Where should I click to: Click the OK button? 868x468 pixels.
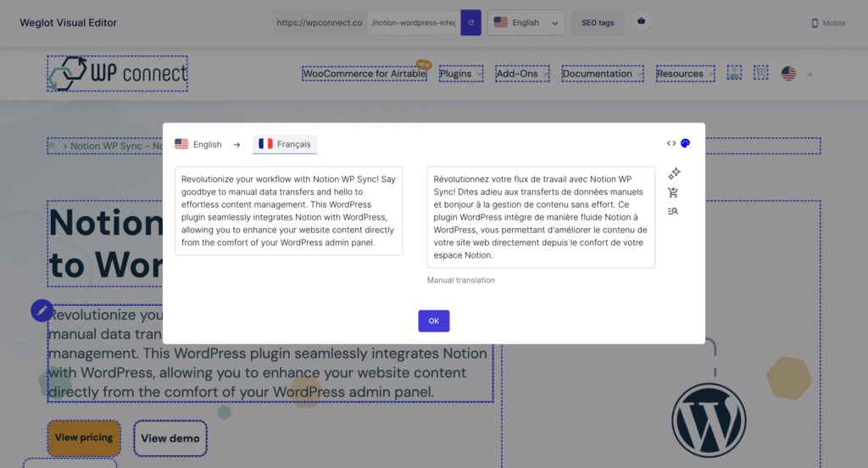coord(433,321)
